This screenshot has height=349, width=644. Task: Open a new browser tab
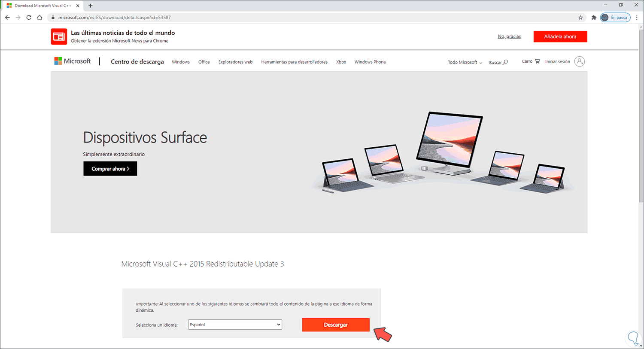click(91, 6)
